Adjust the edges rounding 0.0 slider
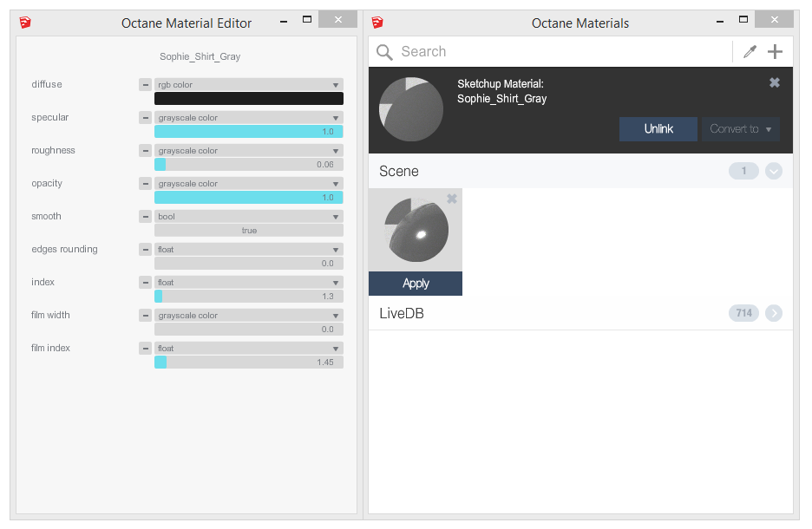The height and width of the screenshot is (529, 812). coord(249,264)
